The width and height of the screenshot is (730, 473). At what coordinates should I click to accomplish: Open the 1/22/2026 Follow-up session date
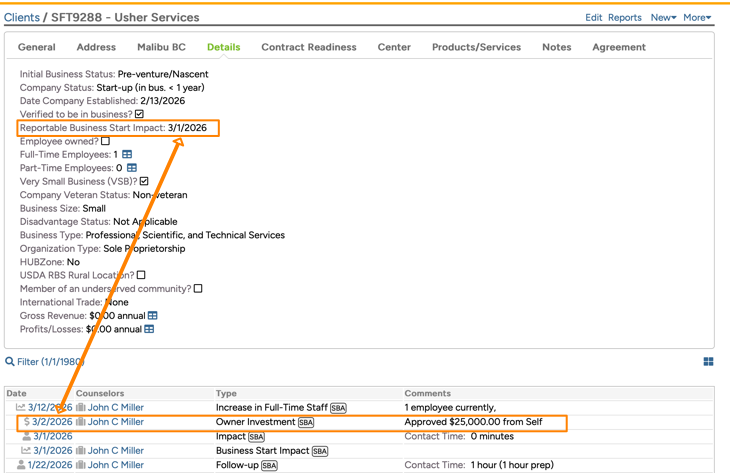pos(50,465)
